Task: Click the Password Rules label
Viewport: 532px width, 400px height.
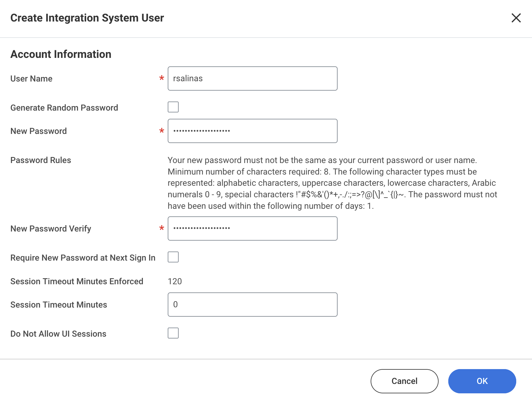Action: pyautogui.click(x=41, y=160)
